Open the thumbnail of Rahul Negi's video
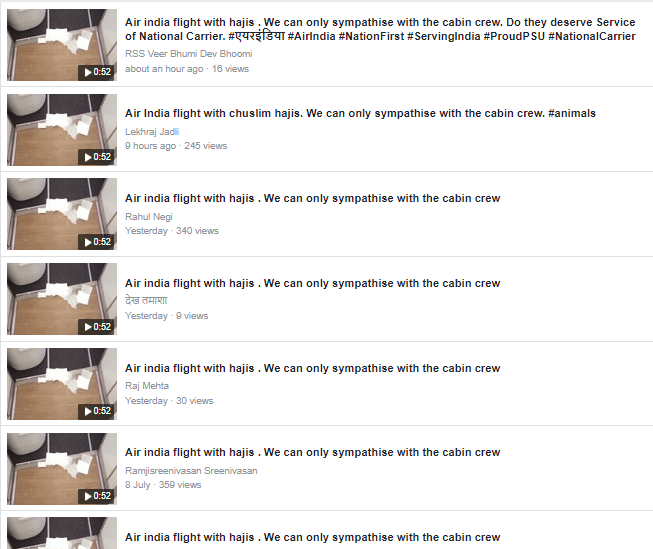The height and width of the screenshot is (549, 653). [62, 214]
